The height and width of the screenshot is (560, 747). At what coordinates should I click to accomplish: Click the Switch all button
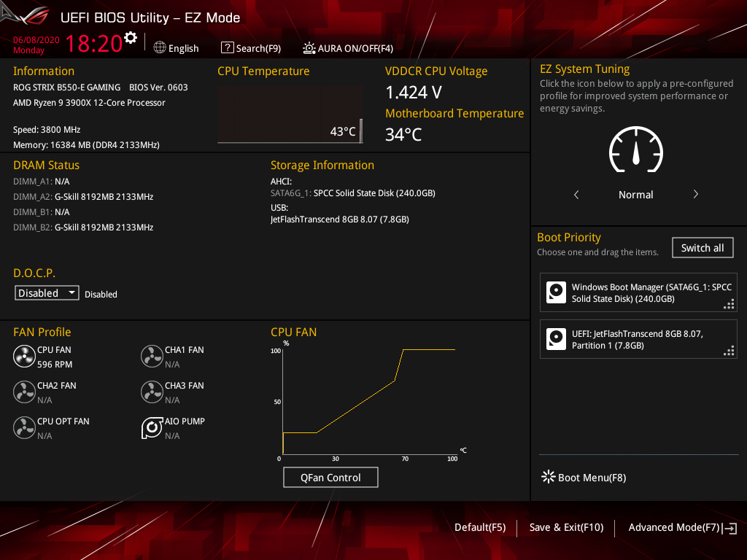tap(703, 248)
